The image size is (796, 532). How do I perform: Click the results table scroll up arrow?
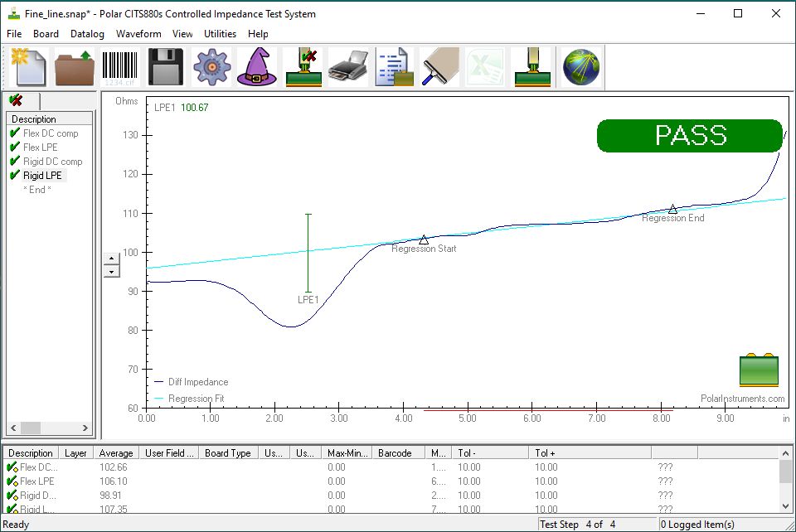pyautogui.click(x=785, y=453)
